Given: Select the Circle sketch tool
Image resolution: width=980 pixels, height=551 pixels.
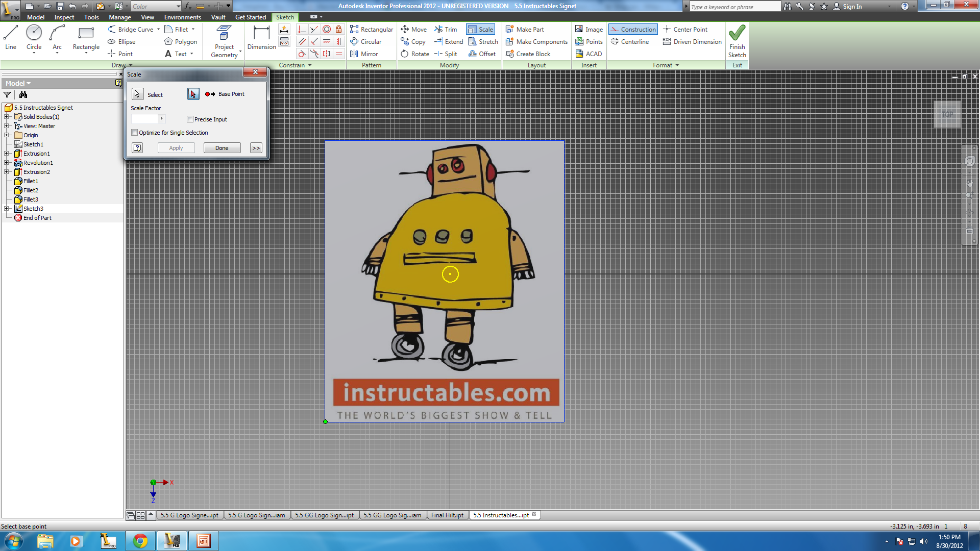Looking at the screenshot, I should (x=34, y=38).
